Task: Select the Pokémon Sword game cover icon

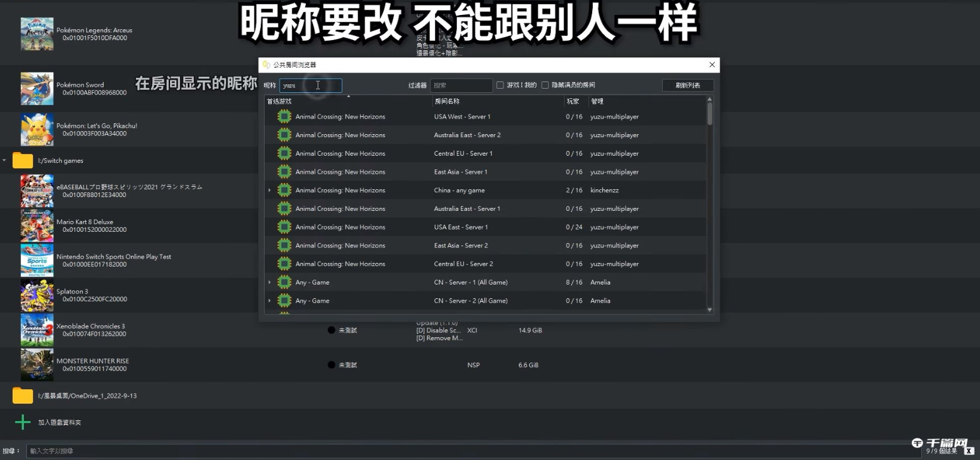Action: click(37, 89)
